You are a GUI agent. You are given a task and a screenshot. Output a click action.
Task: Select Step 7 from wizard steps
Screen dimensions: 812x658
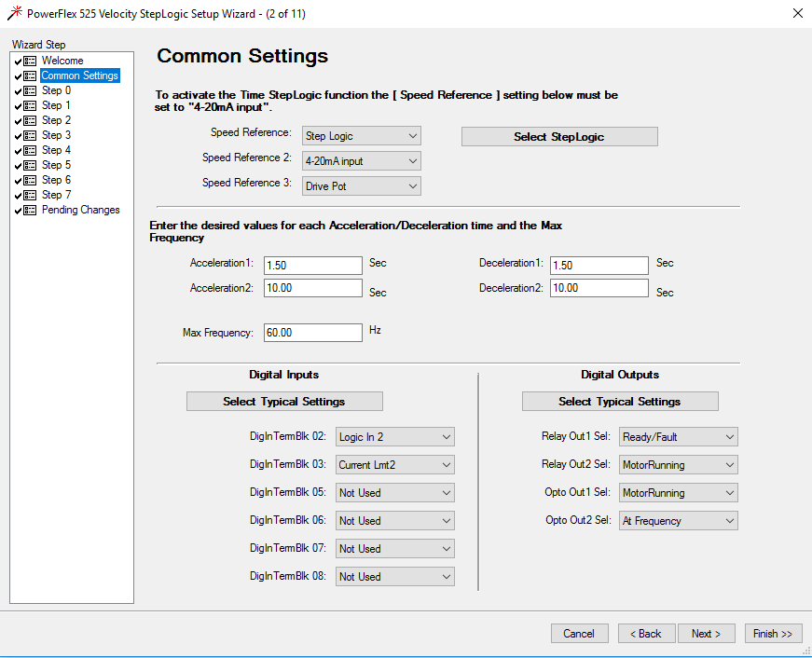click(x=56, y=195)
